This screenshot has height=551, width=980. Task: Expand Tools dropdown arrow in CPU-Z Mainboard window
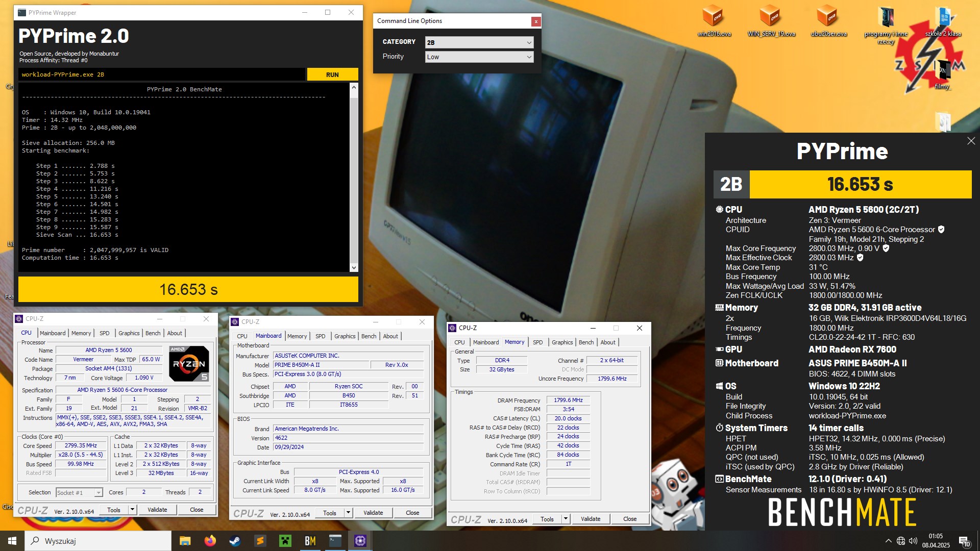(x=348, y=513)
